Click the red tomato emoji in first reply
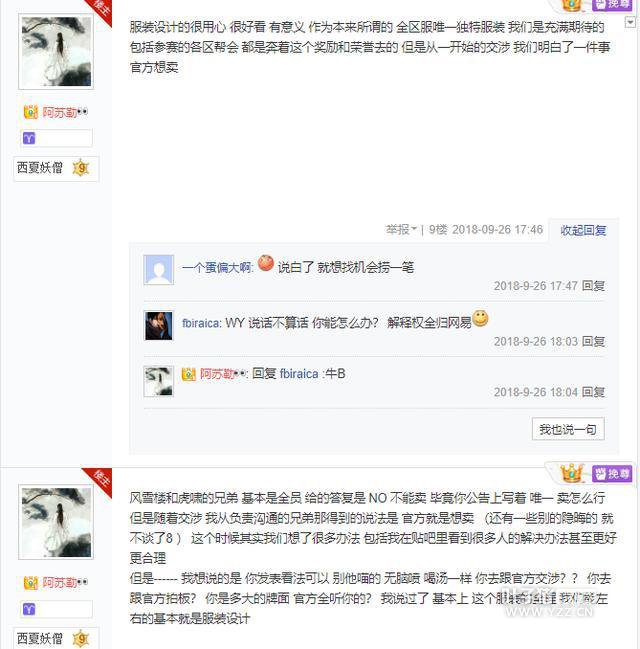This screenshot has height=649, width=640. pos(266,263)
